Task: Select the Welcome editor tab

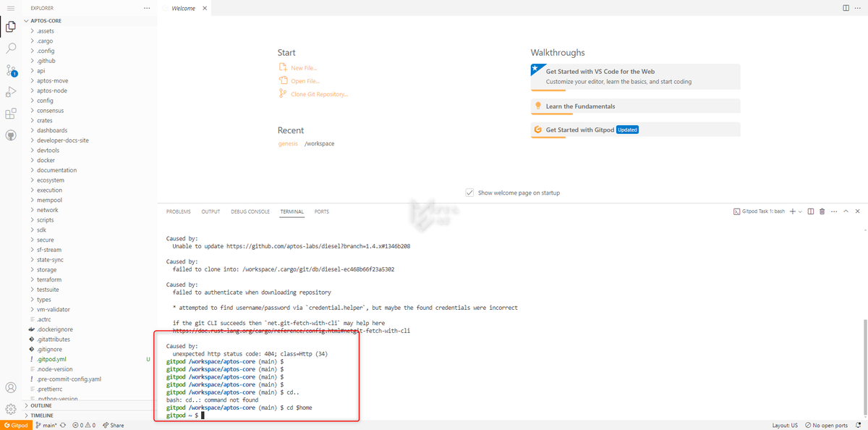Action: pos(184,8)
